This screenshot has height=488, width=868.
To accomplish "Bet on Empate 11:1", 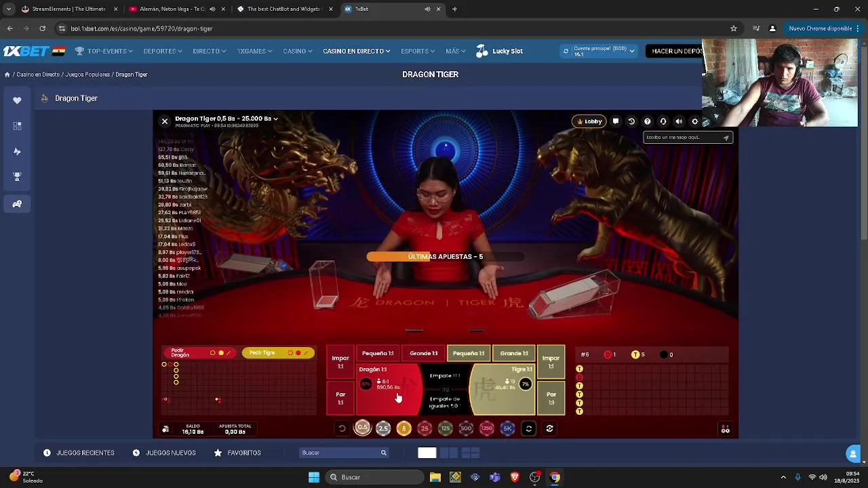I will click(x=445, y=375).
